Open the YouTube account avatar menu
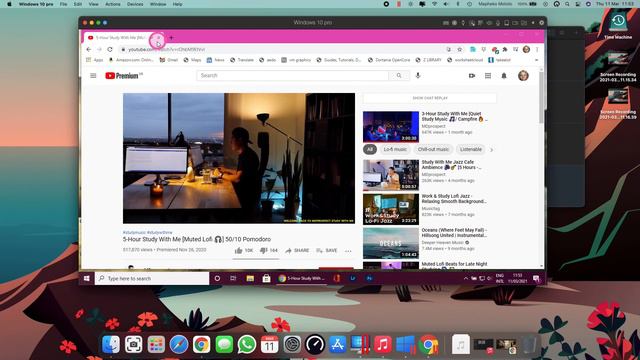 click(x=523, y=76)
